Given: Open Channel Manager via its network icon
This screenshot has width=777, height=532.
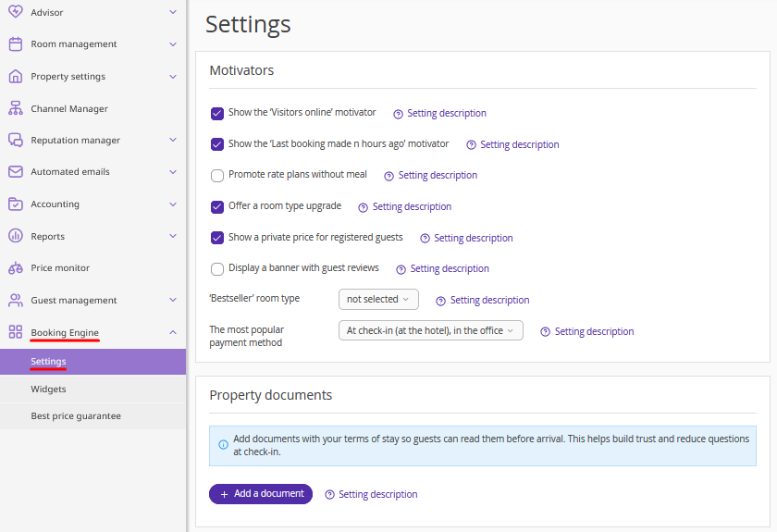Looking at the screenshot, I should [15, 108].
